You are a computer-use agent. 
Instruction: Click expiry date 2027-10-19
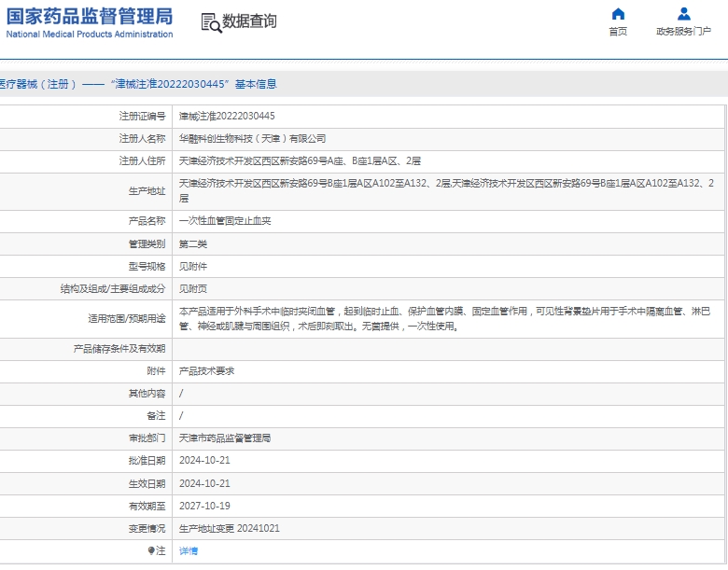(204, 506)
